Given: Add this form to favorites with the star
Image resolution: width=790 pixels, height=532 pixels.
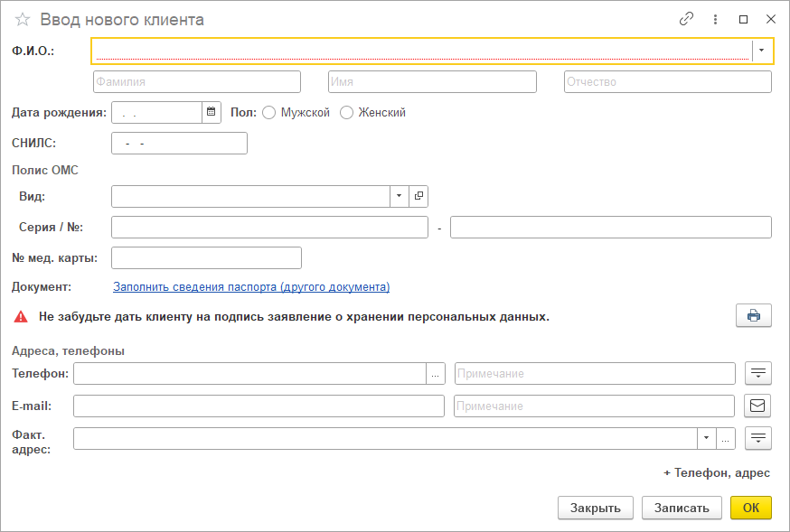Looking at the screenshot, I should click(x=23, y=20).
